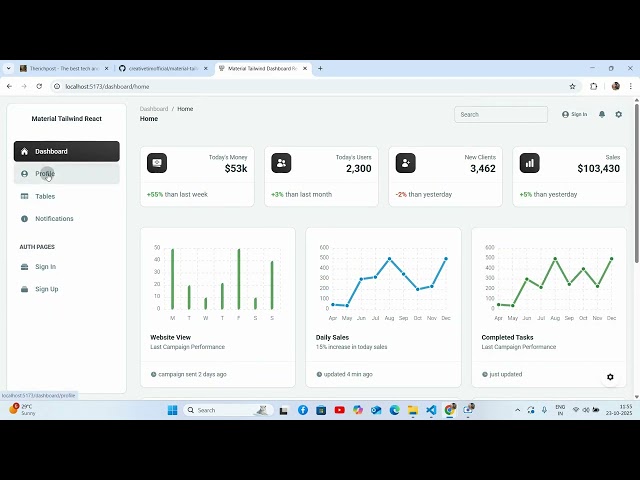Image resolution: width=640 pixels, height=480 pixels.
Task: Click the floating configurator gear button
Action: 610,377
